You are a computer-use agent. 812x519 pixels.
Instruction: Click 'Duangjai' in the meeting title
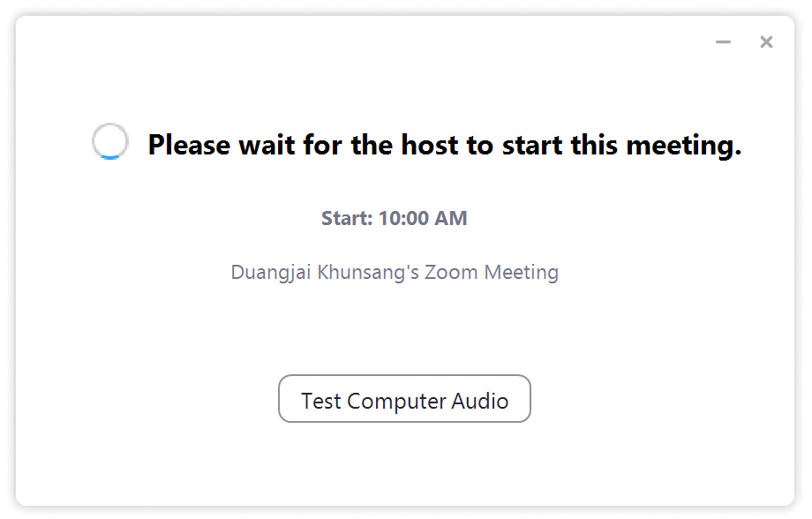pos(271,273)
